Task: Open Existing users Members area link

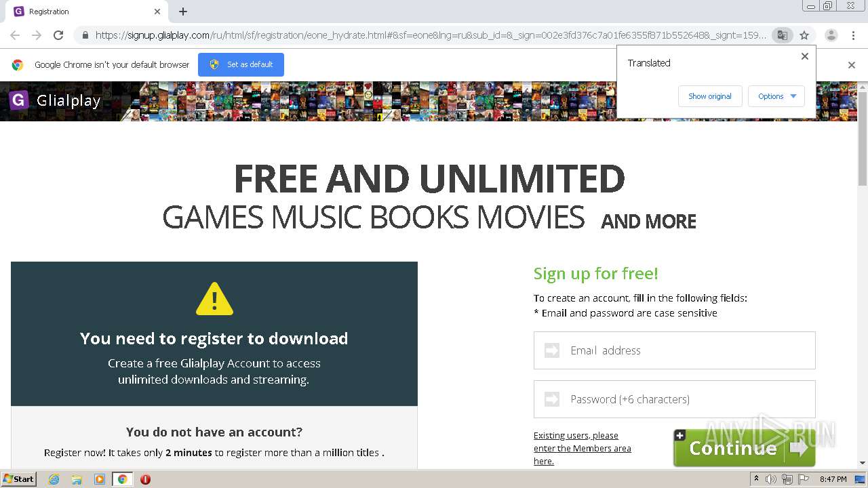Action: 583,448
